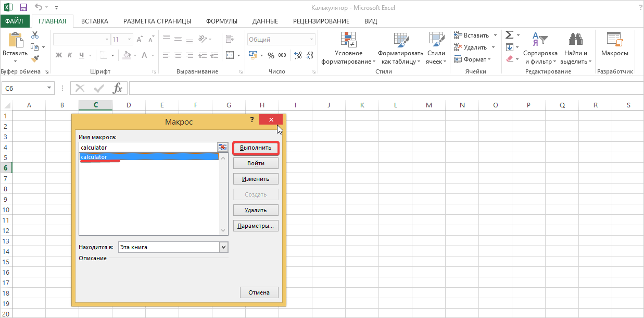Screen dimensions: 644x318
Task: Toggle bold Ж formatting
Action: tap(59, 55)
